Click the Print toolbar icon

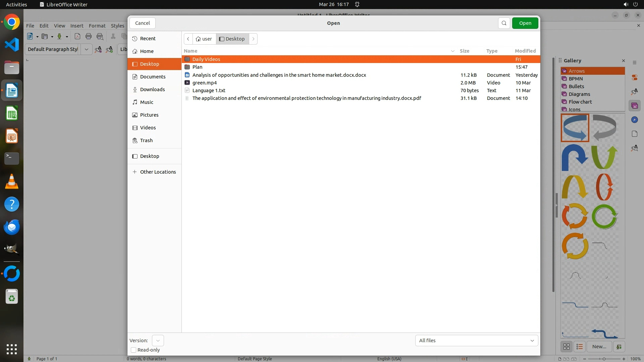[x=89, y=37]
